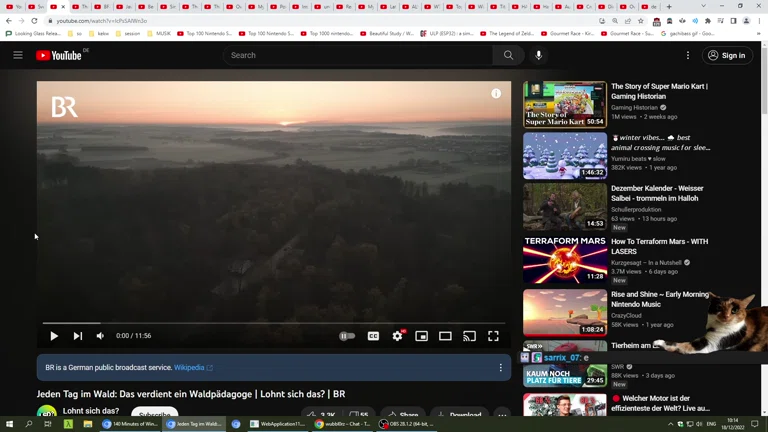
Task: Open video settings gear
Action: click(x=397, y=336)
